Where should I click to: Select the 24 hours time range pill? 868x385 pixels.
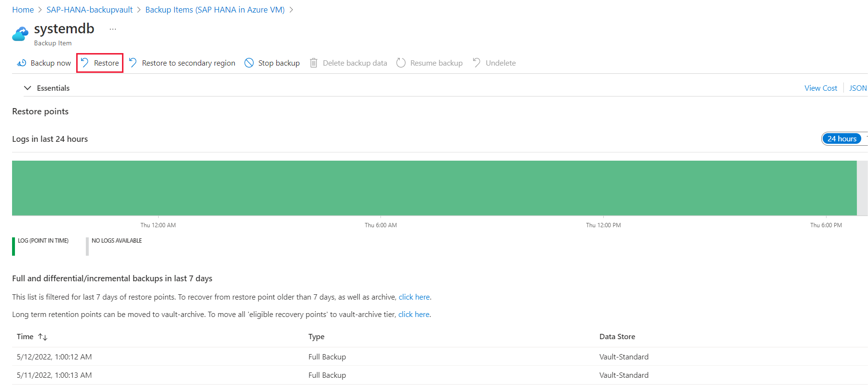[x=842, y=138]
